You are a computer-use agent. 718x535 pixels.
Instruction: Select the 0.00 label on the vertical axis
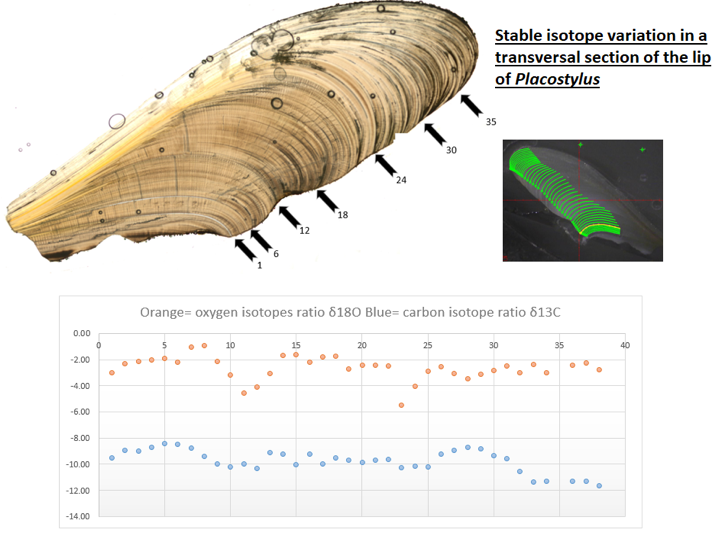coord(82,333)
